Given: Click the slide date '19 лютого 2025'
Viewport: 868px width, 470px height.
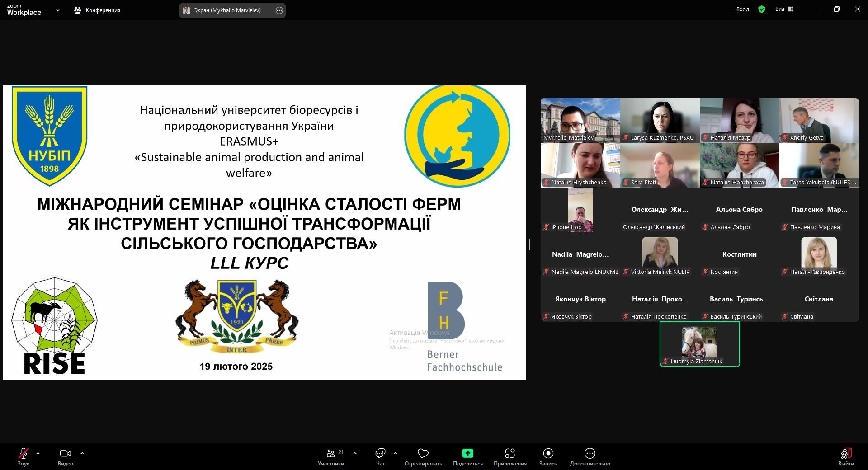Looking at the screenshot, I should (x=236, y=367).
